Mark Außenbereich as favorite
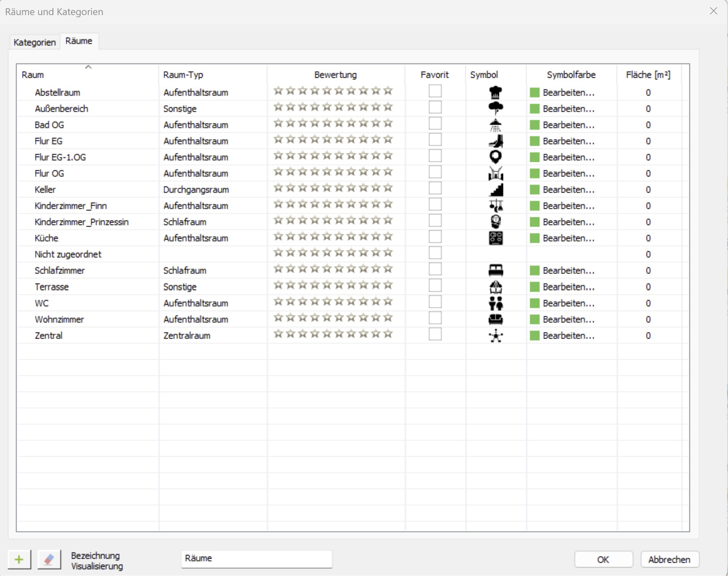This screenshot has width=728, height=576. pyautogui.click(x=435, y=108)
